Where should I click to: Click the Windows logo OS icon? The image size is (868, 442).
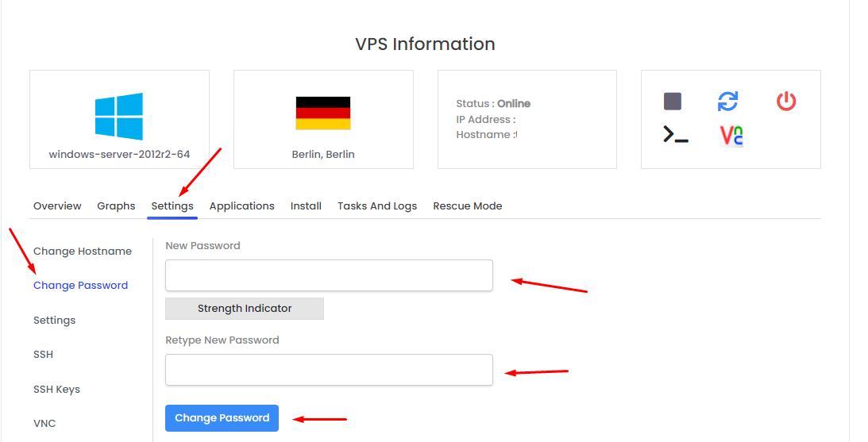[119, 116]
